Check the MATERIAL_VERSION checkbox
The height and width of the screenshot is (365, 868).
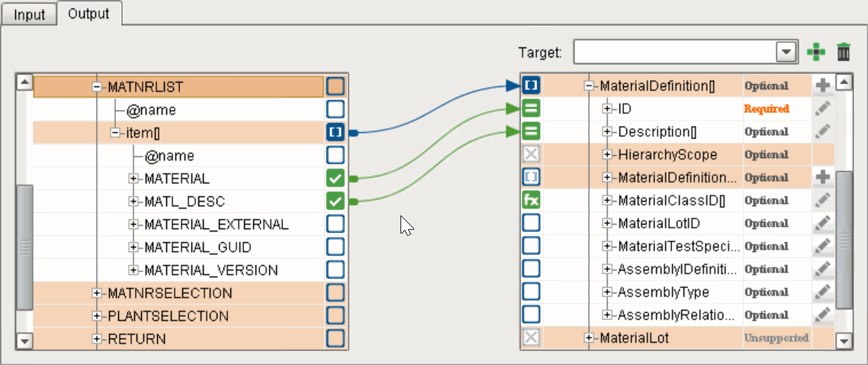(x=336, y=270)
